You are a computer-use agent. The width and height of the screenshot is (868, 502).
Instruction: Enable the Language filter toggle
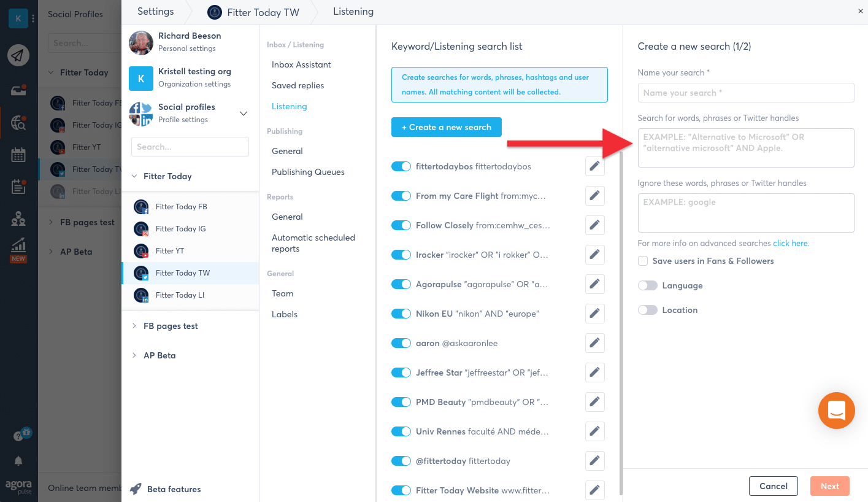[x=647, y=285]
